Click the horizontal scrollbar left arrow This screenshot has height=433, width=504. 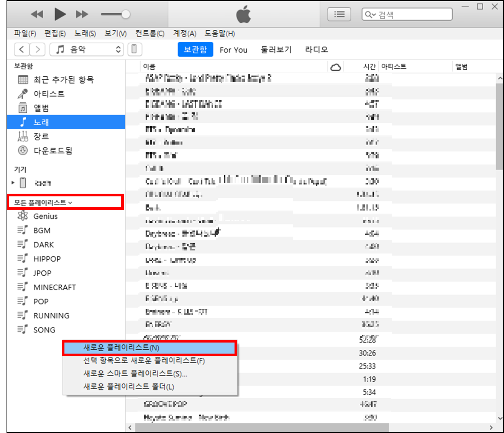[x=130, y=427]
